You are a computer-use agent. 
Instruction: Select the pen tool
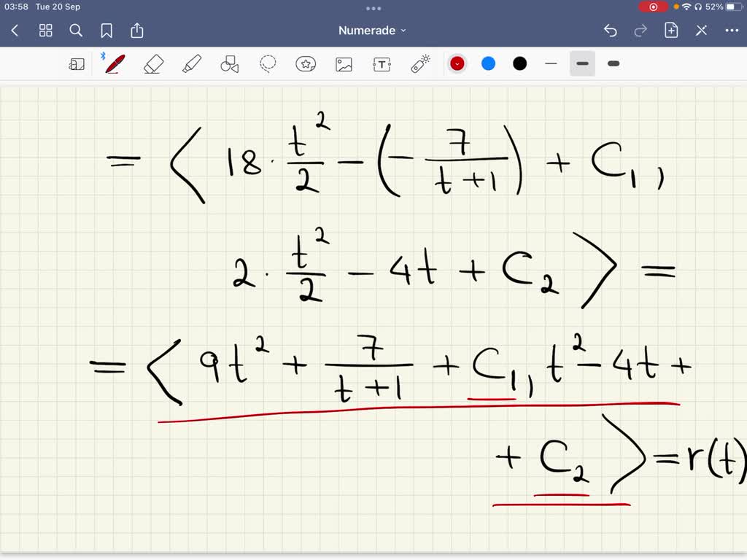click(113, 63)
